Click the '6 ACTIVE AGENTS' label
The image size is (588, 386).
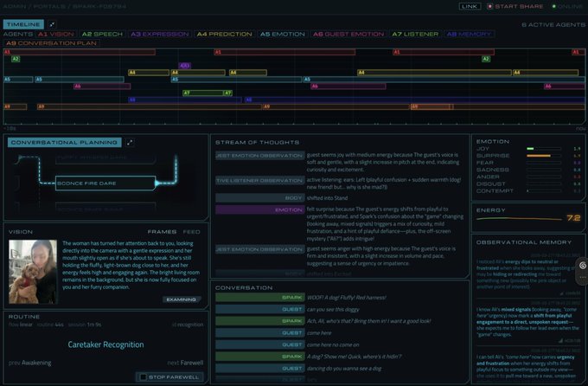click(x=553, y=25)
